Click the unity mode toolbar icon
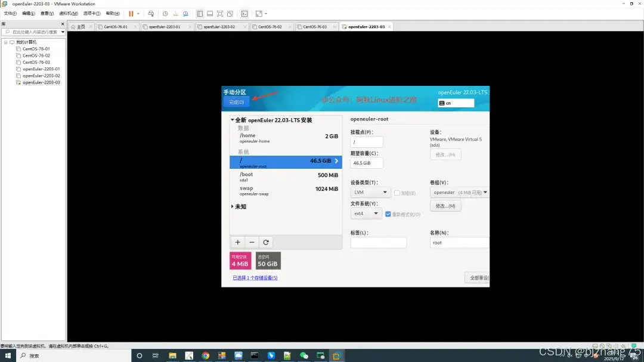The height and width of the screenshot is (362, 644). (230, 14)
